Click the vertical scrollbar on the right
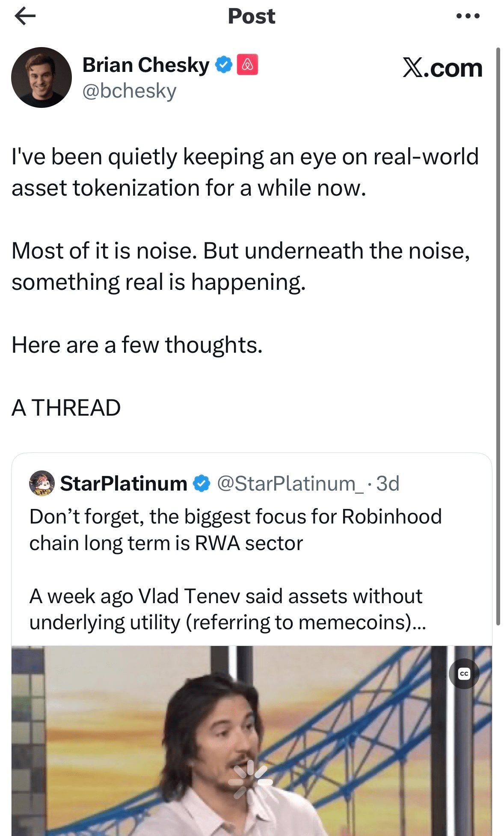This screenshot has height=836, width=504. coord(498,336)
